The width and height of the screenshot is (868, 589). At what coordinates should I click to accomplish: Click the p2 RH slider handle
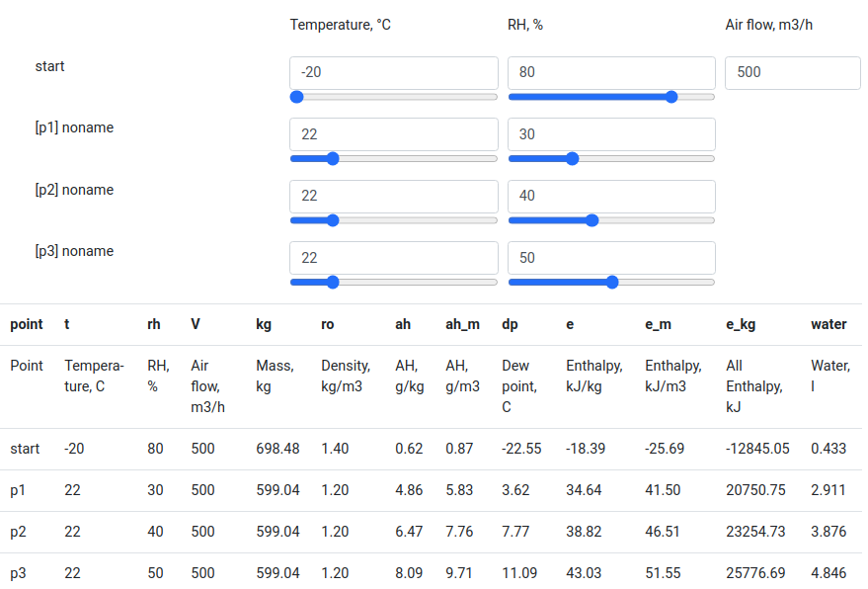(x=592, y=220)
